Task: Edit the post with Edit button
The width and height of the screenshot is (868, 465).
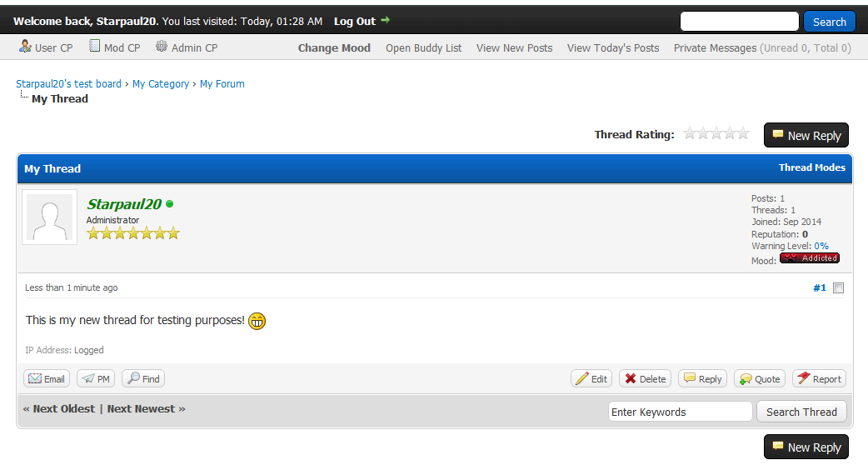Action: click(x=591, y=378)
